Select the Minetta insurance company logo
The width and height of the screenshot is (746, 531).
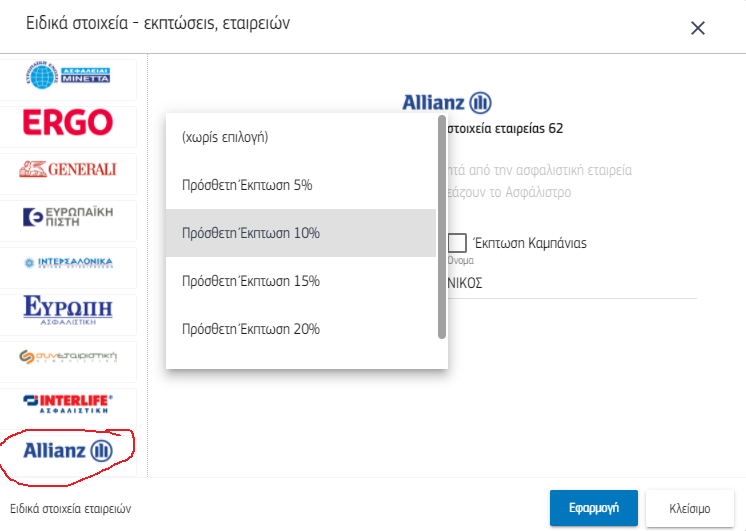pos(68,76)
